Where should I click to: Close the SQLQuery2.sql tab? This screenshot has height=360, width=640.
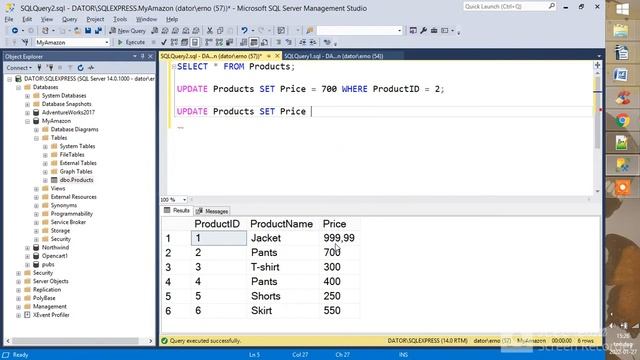click(277, 56)
